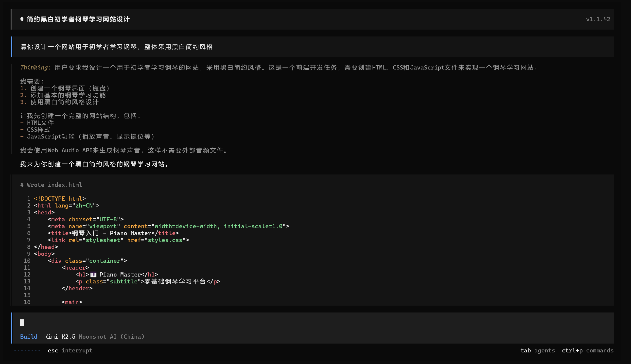The height and width of the screenshot is (364, 631).
Task: Click the user message about piano website
Action: click(x=117, y=47)
